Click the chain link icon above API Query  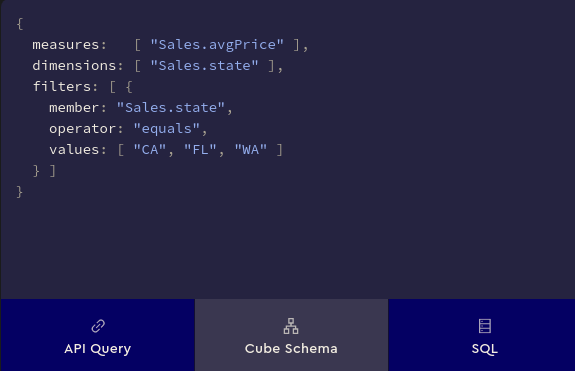pyautogui.click(x=98, y=326)
